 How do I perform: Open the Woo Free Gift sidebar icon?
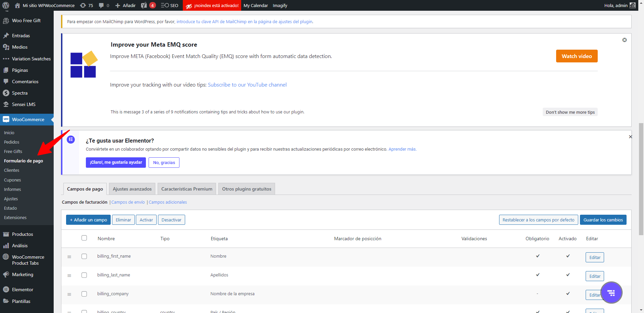(x=6, y=20)
